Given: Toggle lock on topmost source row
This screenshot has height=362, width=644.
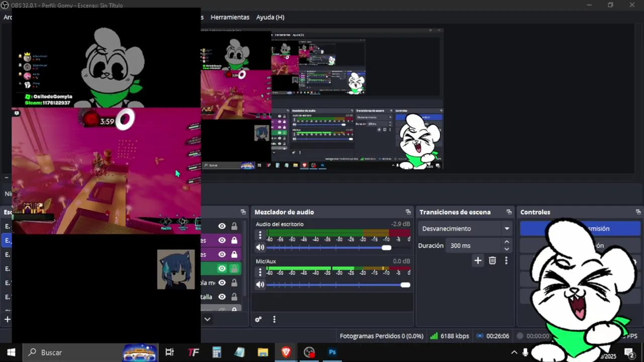Looking at the screenshot, I should (234, 226).
